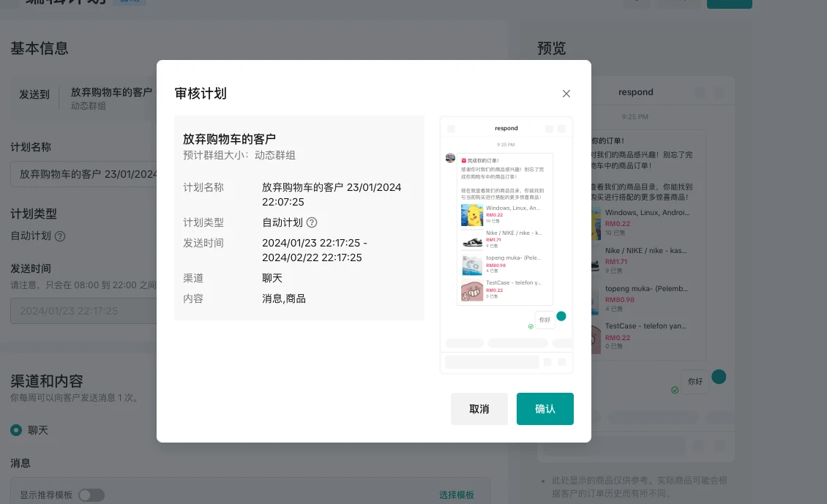Click the 确认 confirm button
This screenshot has height=504, width=827.
pyautogui.click(x=545, y=409)
